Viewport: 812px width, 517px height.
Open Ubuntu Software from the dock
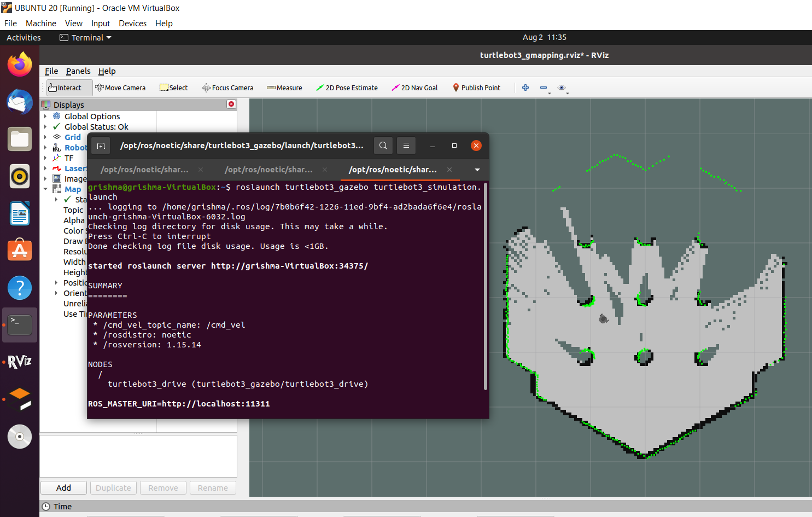pyautogui.click(x=20, y=251)
